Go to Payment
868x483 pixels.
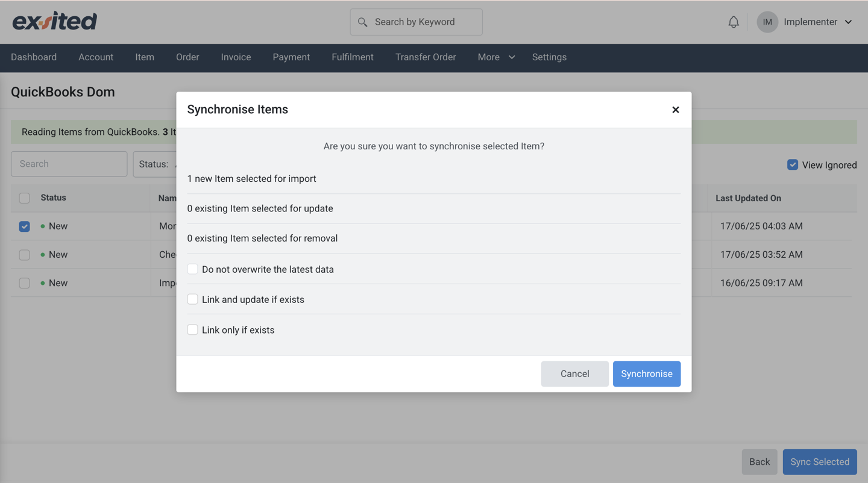291,57
